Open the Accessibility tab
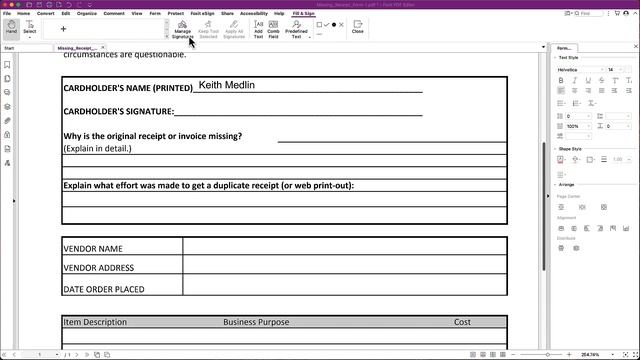Viewport: 640px width, 360px height. [254, 13]
